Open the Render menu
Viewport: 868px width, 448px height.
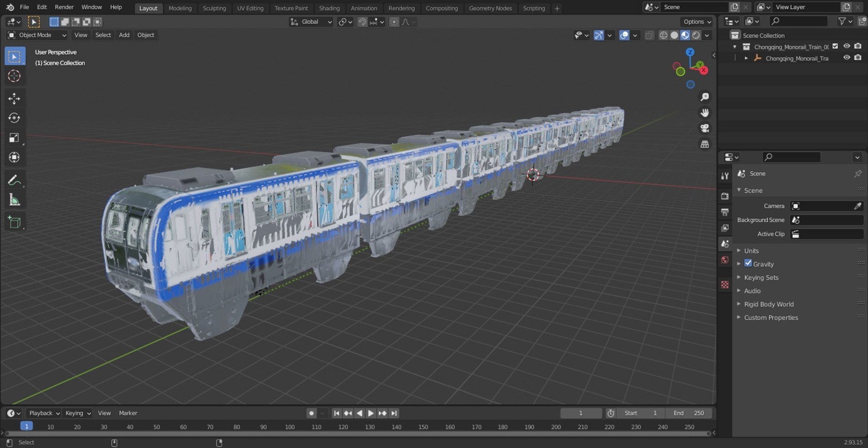click(64, 7)
